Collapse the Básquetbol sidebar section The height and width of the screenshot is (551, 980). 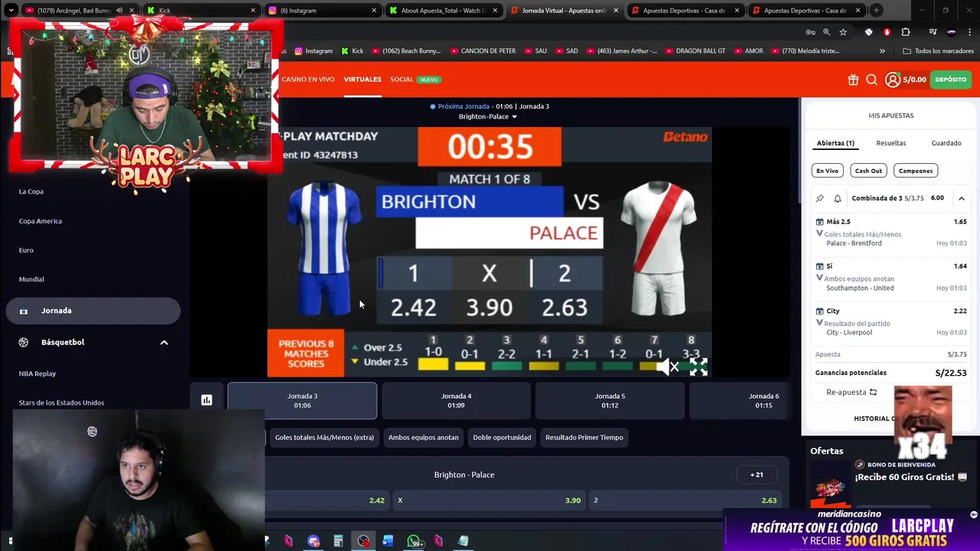(164, 342)
